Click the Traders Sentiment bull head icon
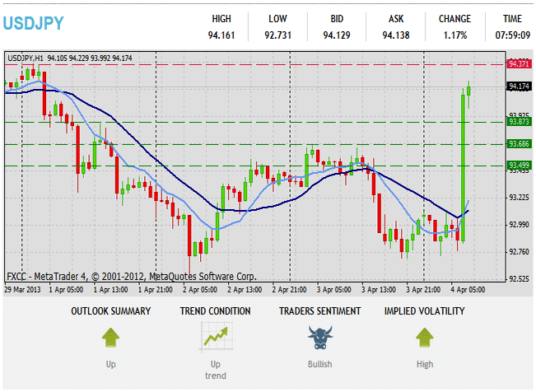This screenshot has height=392, width=536. point(320,338)
